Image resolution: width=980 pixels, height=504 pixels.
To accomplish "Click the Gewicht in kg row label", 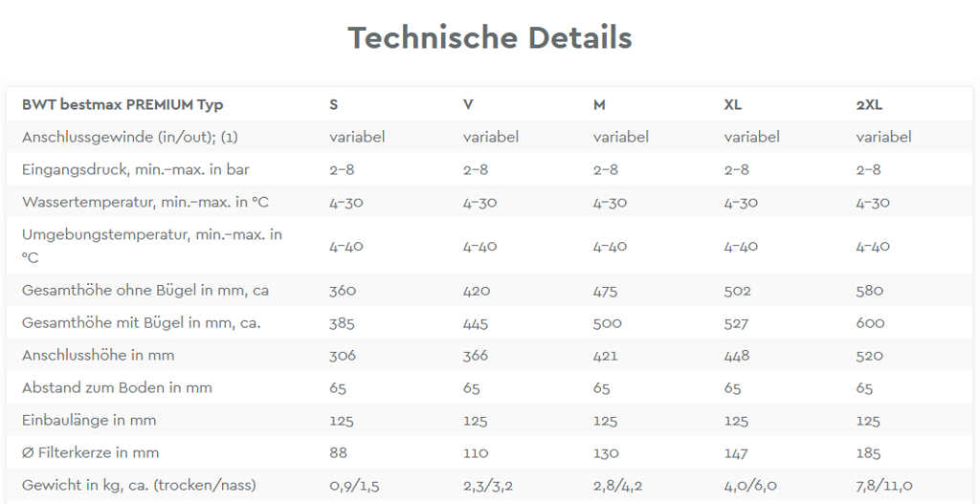I will (139, 485).
